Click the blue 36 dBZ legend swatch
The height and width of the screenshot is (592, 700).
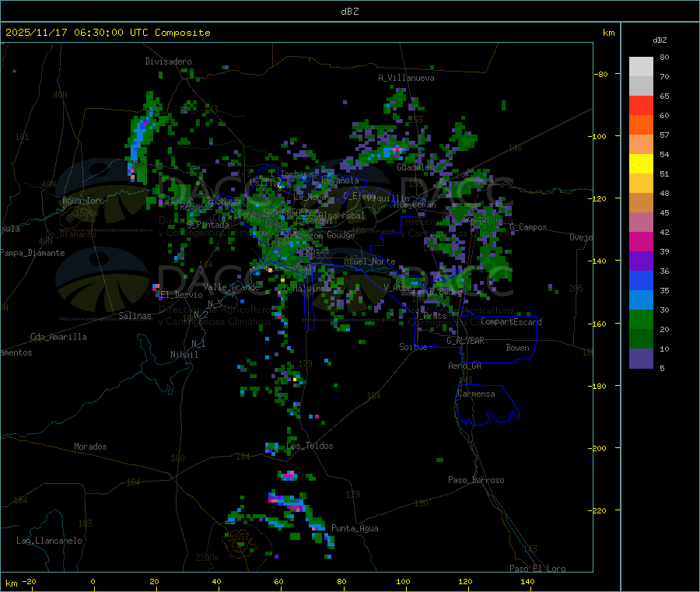641,280
